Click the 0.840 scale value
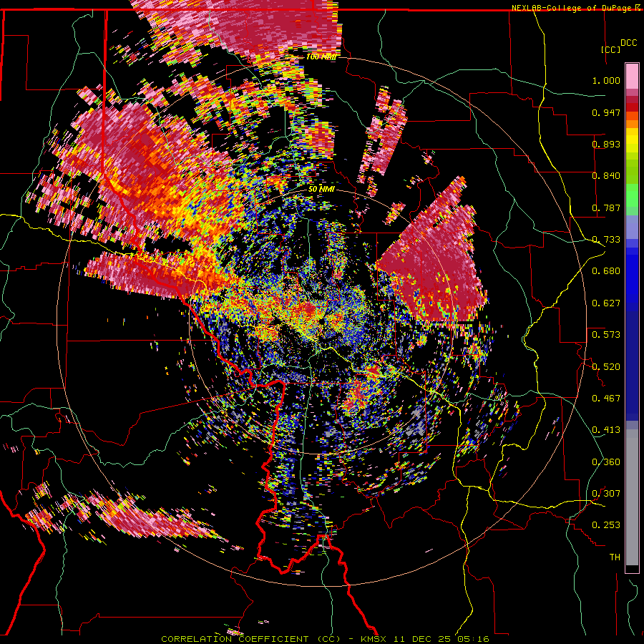Viewport: 644px width, 644px height. pyautogui.click(x=606, y=176)
